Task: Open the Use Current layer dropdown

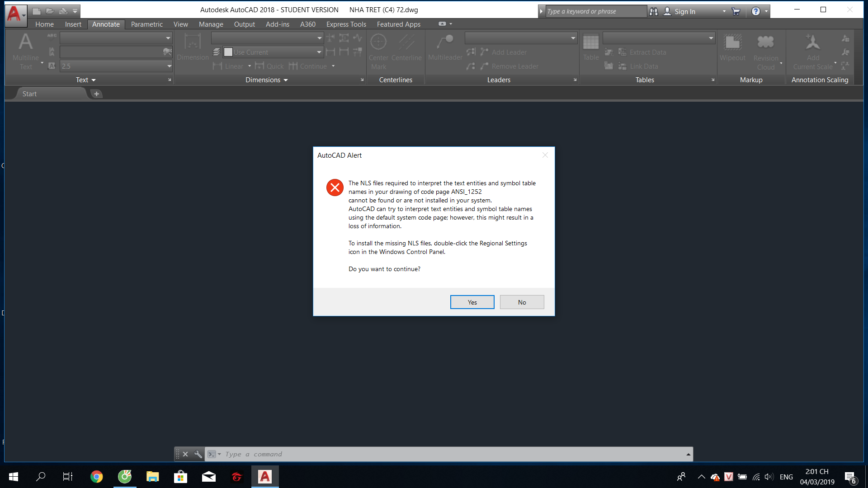Action: 319,52
